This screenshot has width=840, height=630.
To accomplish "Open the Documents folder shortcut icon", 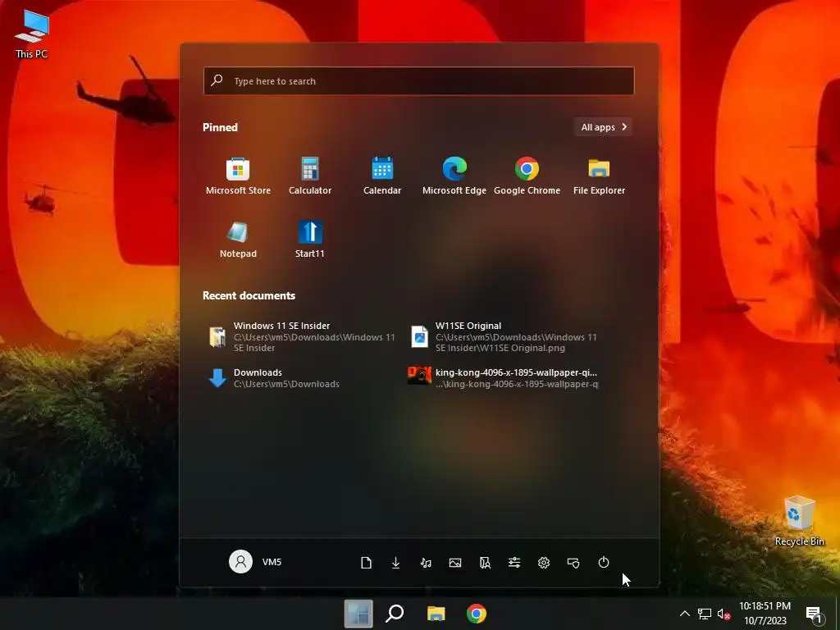I will pyautogui.click(x=366, y=563).
